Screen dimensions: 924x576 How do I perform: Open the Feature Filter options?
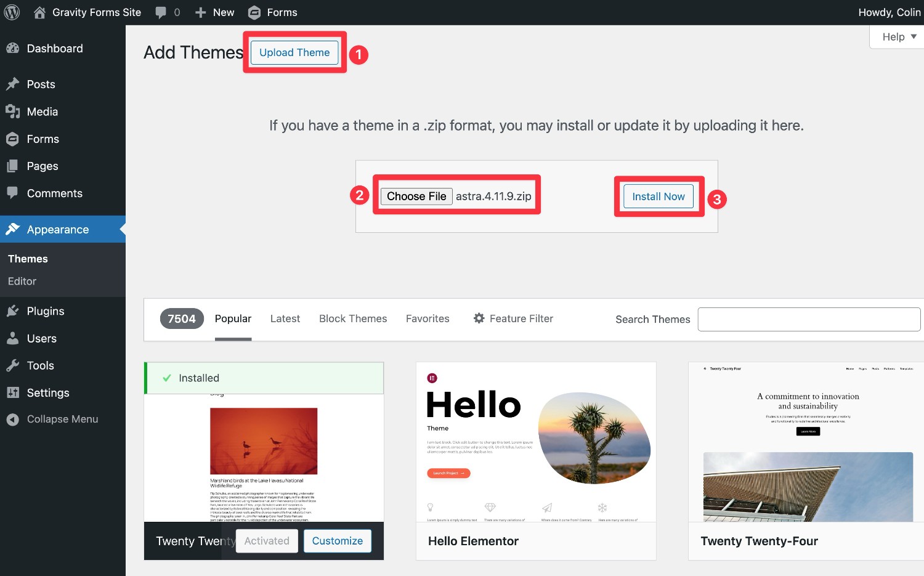point(513,318)
